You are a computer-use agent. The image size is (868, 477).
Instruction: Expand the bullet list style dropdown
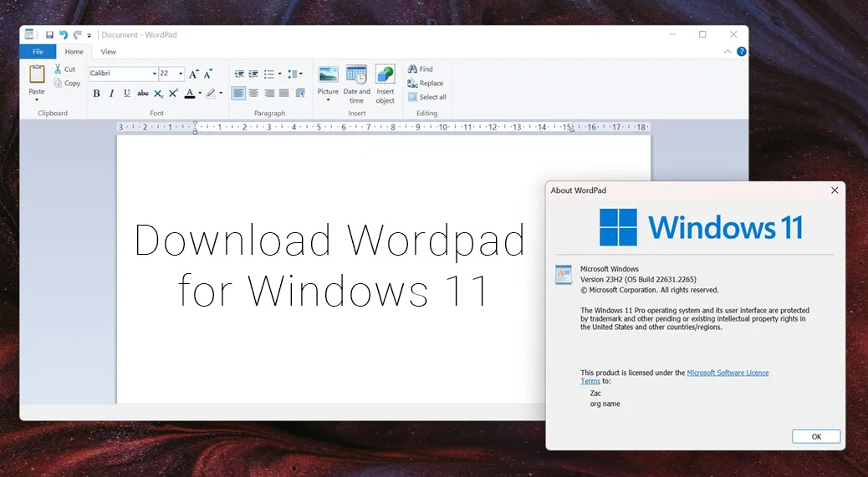[x=279, y=74]
